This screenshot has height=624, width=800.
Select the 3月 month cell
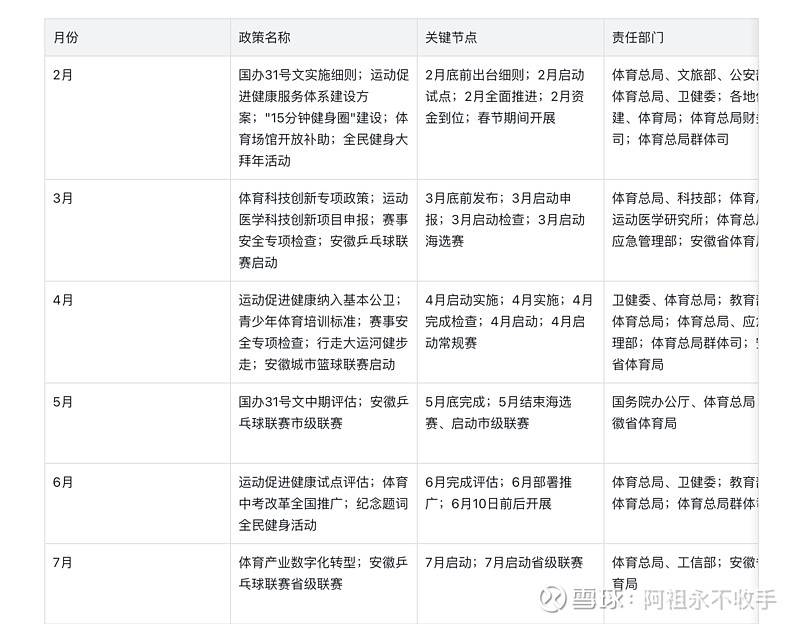(x=137, y=230)
